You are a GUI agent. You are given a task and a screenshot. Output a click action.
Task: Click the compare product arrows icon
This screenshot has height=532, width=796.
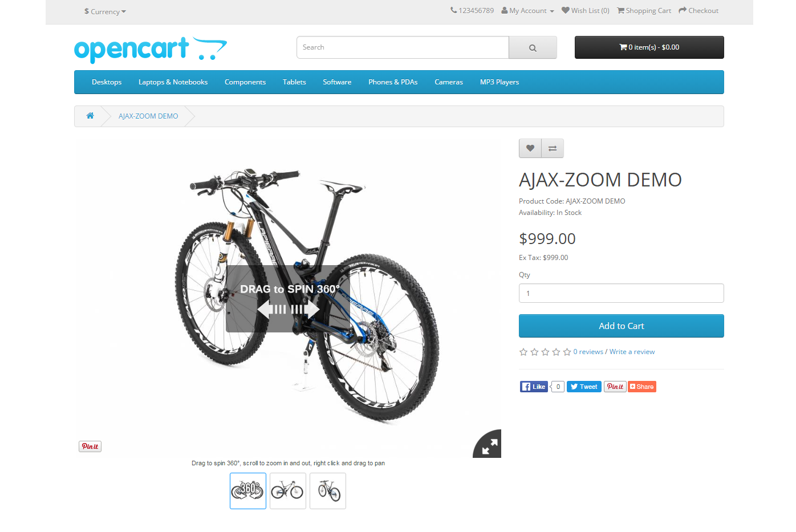click(553, 148)
